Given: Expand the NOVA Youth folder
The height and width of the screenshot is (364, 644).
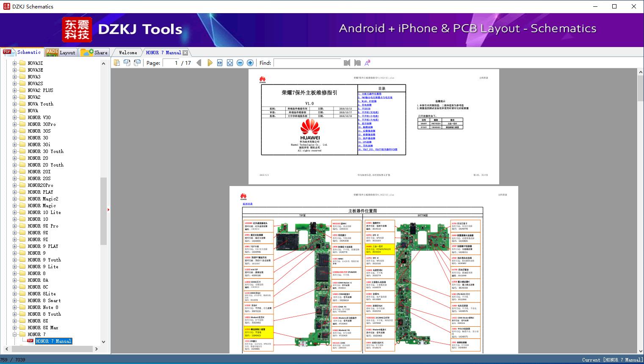Looking at the screenshot, I should (x=14, y=104).
